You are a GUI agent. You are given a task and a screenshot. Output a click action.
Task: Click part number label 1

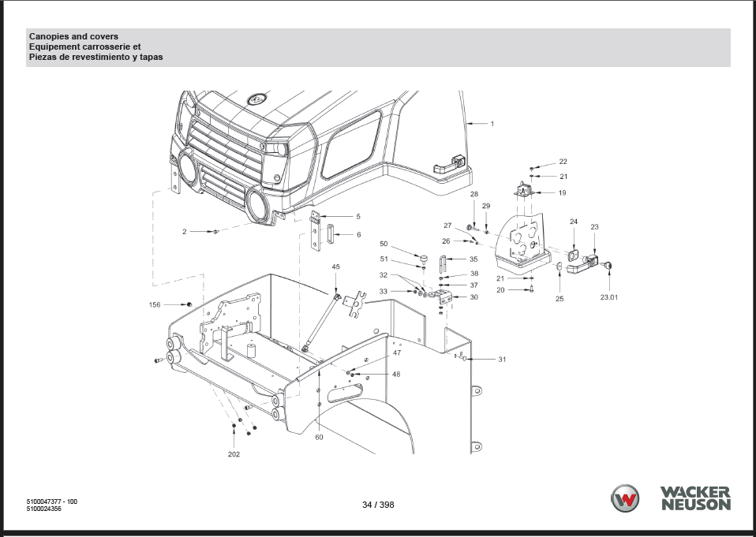[x=492, y=124]
